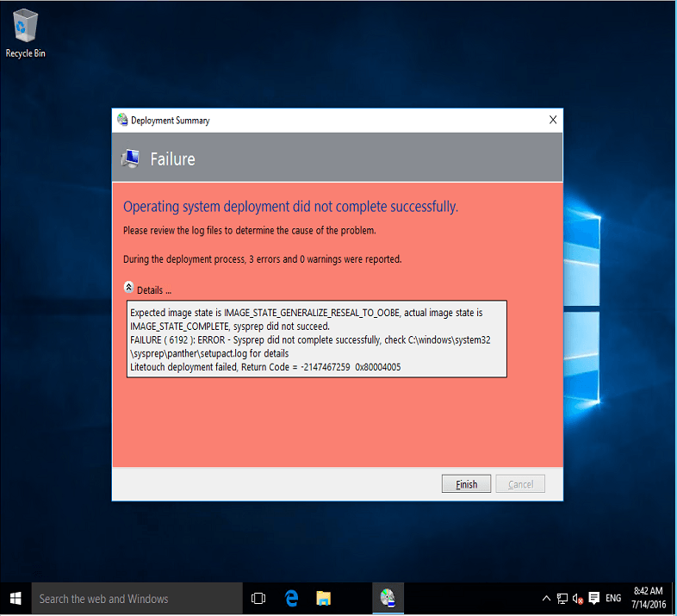Click the Search the web and Windows box
The image size is (677, 616).
click(x=137, y=598)
